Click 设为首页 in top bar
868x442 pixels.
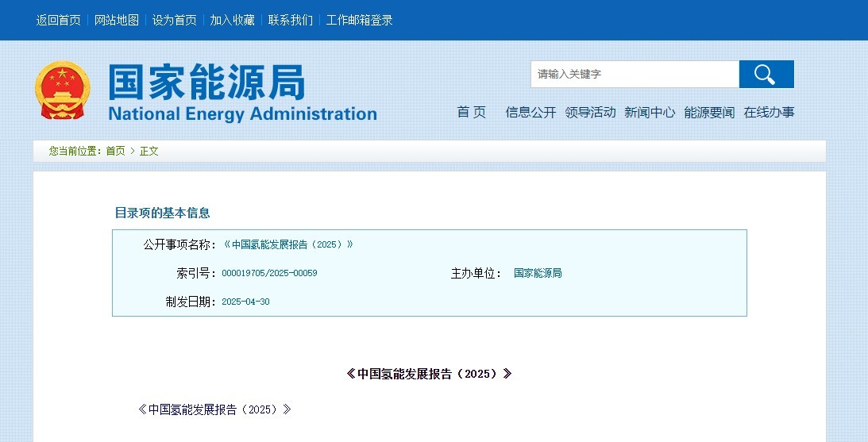point(175,21)
